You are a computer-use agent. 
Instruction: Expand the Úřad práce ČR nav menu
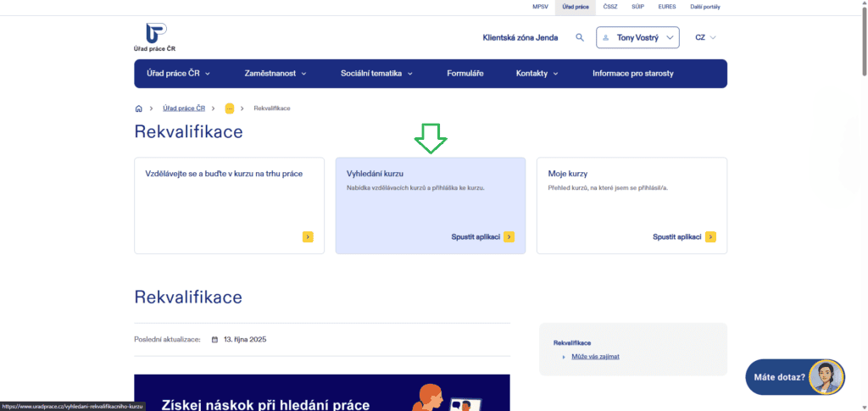pyautogui.click(x=178, y=74)
